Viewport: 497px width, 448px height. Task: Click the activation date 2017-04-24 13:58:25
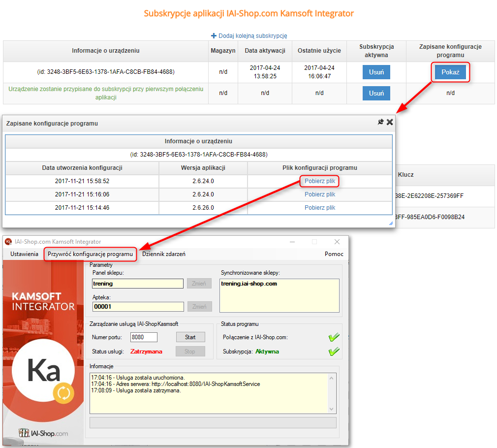click(265, 72)
